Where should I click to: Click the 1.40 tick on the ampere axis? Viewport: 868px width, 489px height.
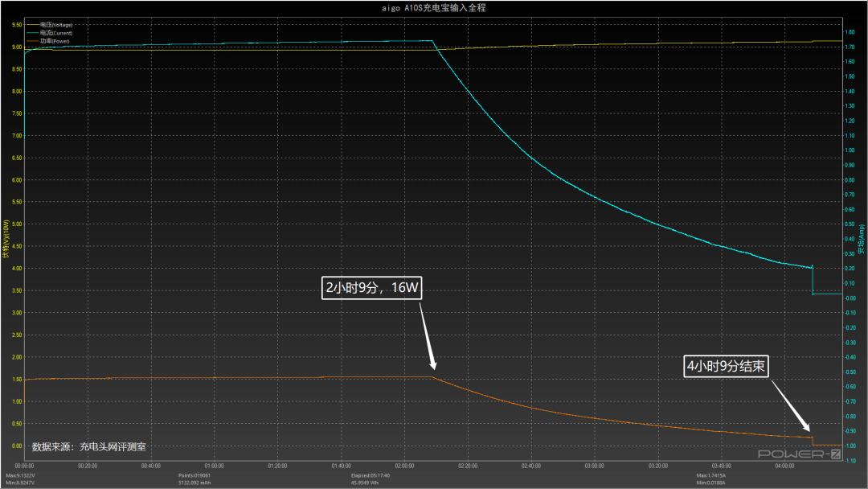(x=850, y=92)
